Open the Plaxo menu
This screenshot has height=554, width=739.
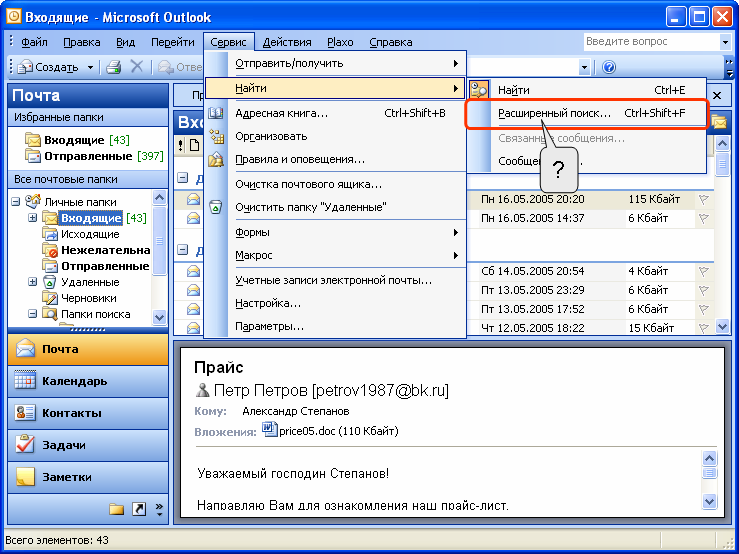pyautogui.click(x=340, y=42)
